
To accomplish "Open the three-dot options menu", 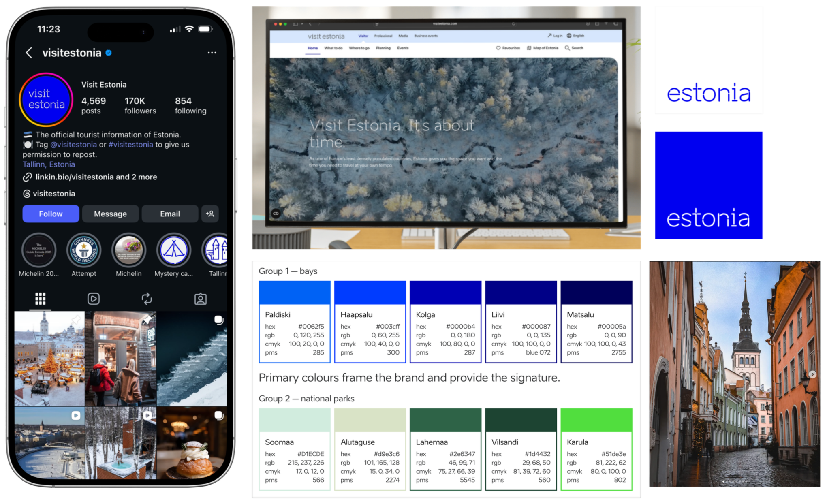I will (212, 53).
